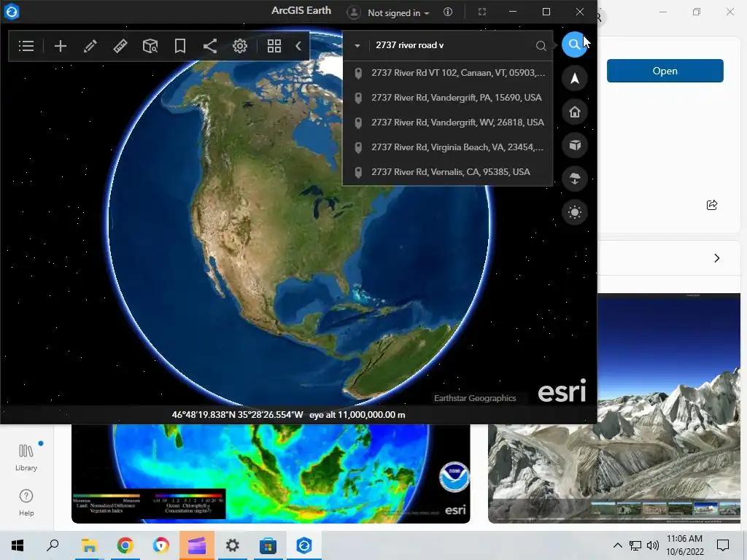Open the basemap gallery grid icon
The image size is (747, 560).
[274, 46]
